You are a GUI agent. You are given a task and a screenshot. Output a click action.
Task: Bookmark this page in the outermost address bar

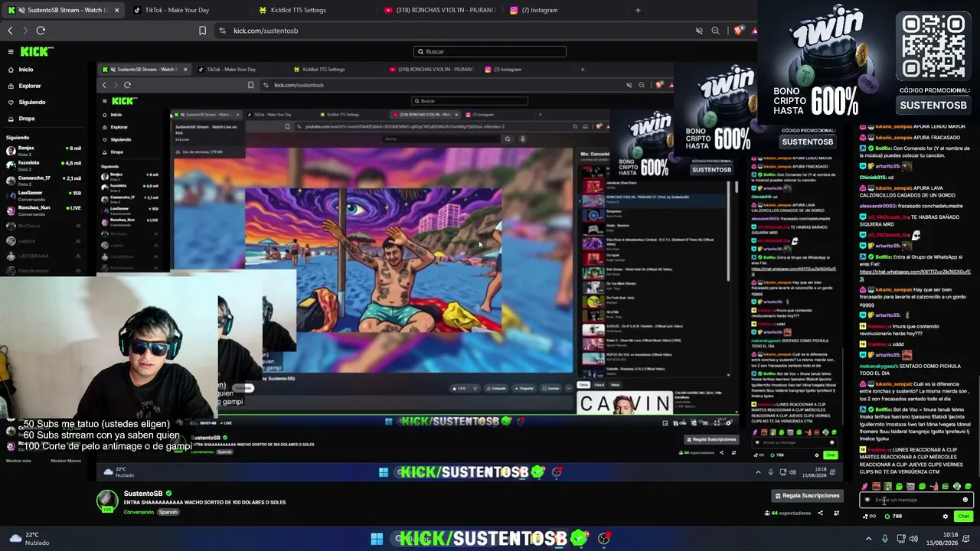click(202, 31)
